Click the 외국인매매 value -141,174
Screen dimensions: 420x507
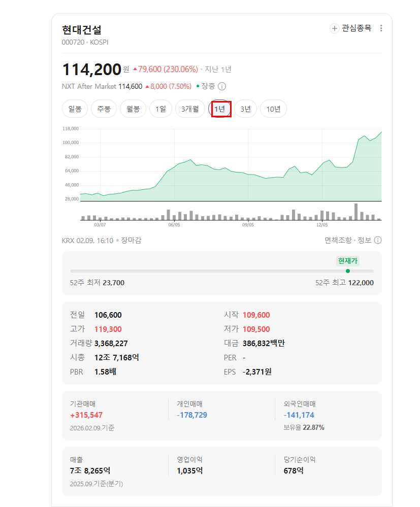tap(299, 415)
